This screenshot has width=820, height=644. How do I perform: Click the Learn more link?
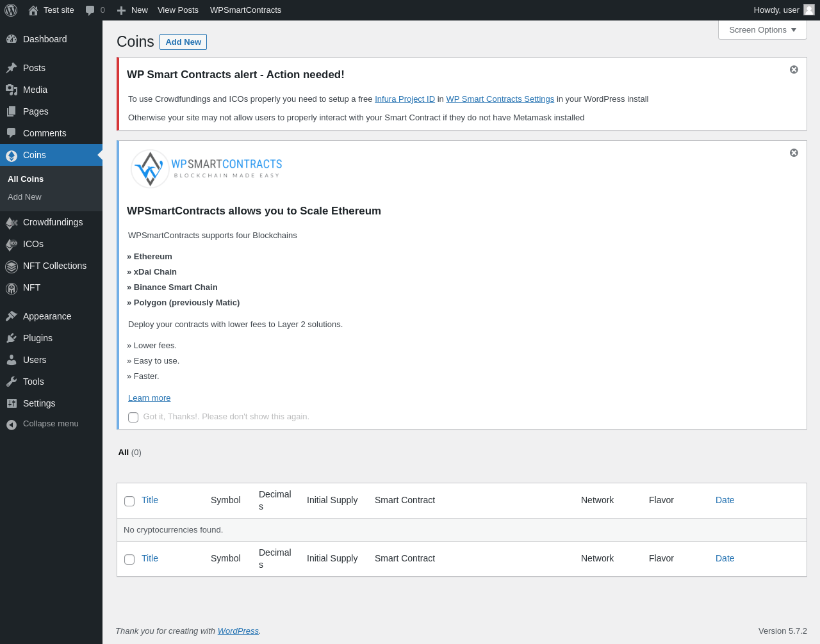click(x=149, y=398)
